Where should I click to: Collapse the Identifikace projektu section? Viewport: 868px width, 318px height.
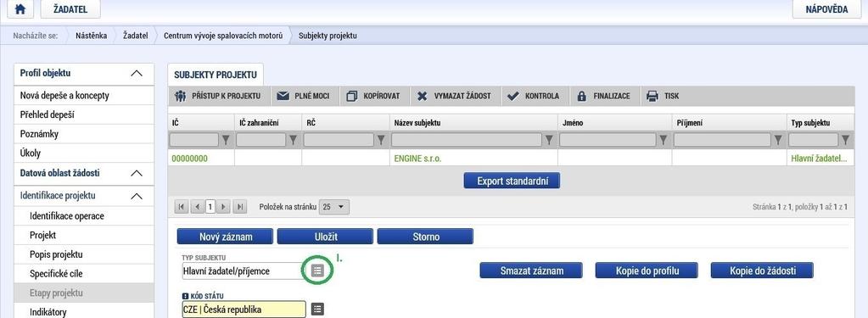136,196
